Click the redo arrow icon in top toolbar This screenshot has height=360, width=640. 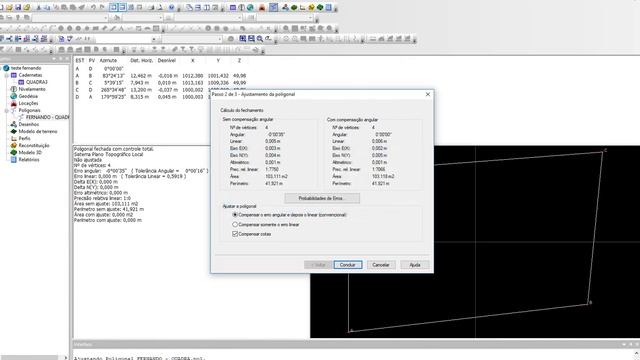[x=102, y=7]
